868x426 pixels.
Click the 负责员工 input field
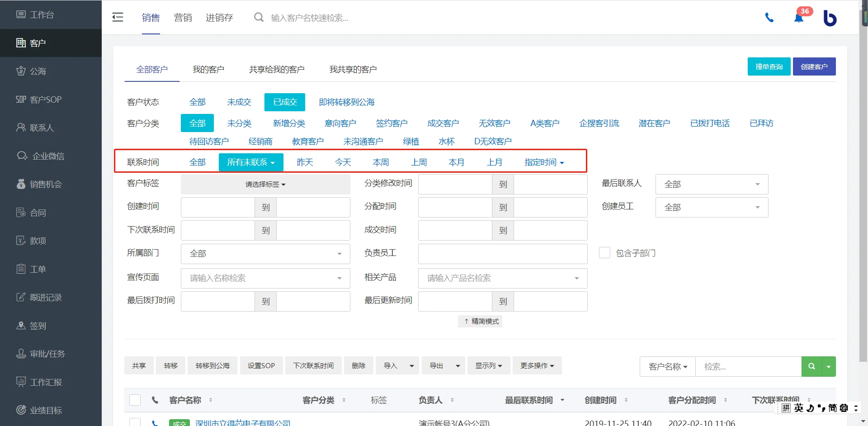pyautogui.click(x=503, y=254)
